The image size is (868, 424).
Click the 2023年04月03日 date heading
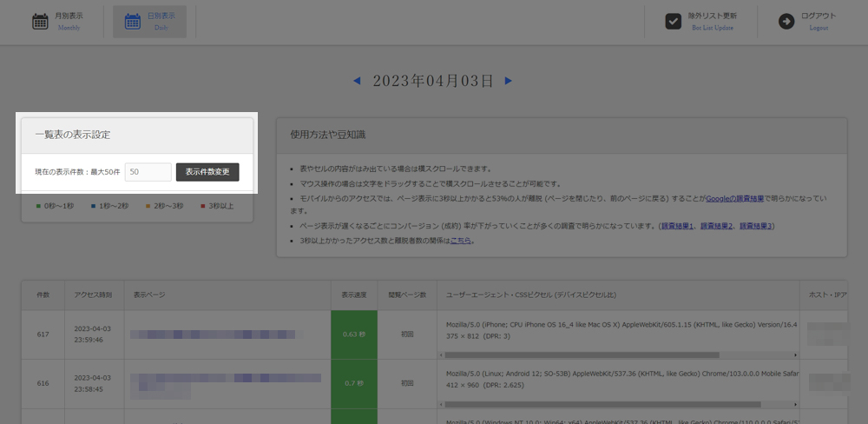[x=433, y=81]
